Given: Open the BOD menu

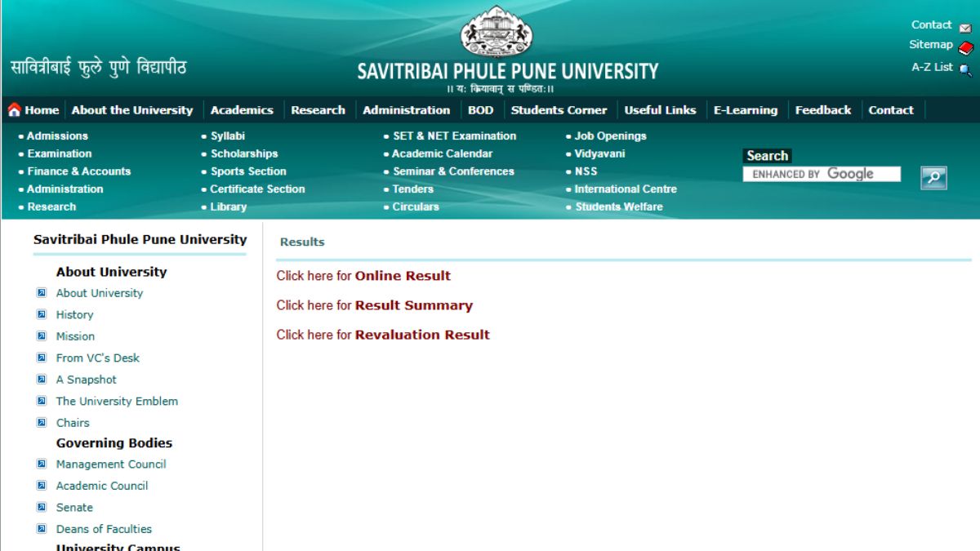Looking at the screenshot, I should pyautogui.click(x=480, y=110).
